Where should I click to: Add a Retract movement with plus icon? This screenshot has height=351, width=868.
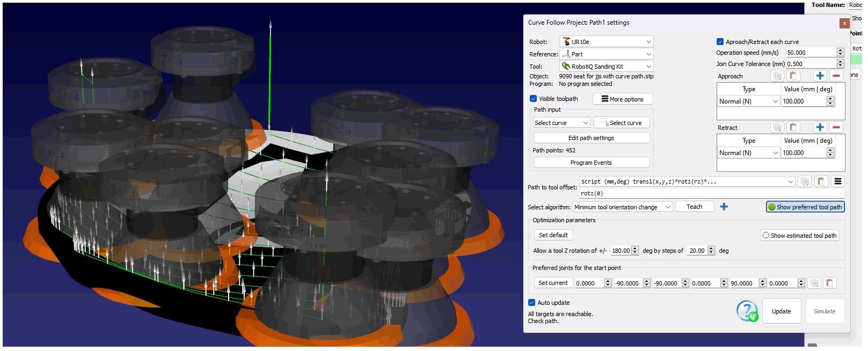point(819,127)
